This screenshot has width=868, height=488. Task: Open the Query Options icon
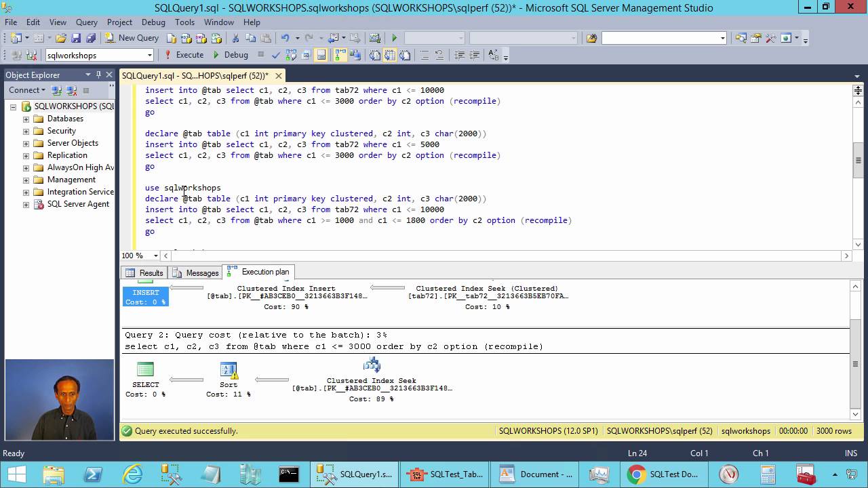click(x=306, y=55)
